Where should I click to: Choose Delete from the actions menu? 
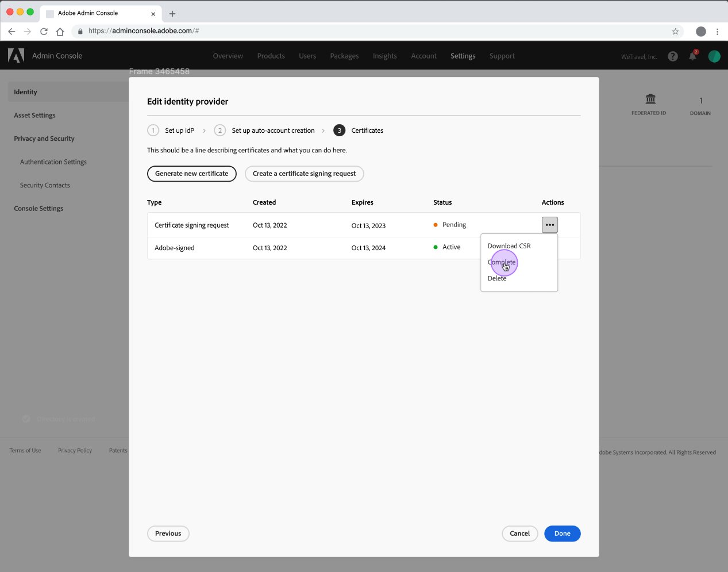(496, 278)
